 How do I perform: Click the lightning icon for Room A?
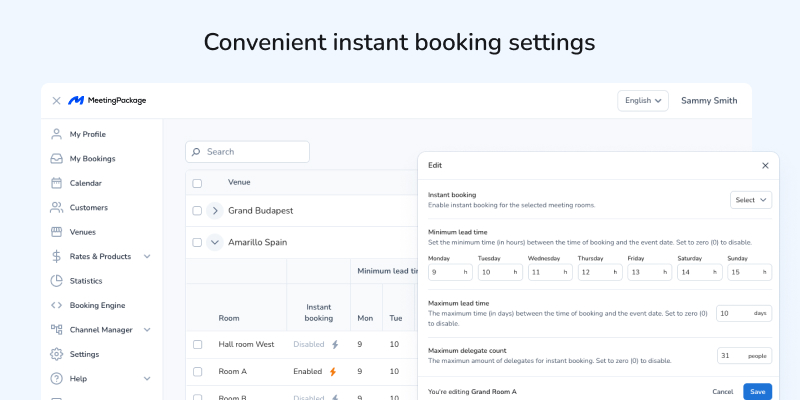[x=333, y=371]
